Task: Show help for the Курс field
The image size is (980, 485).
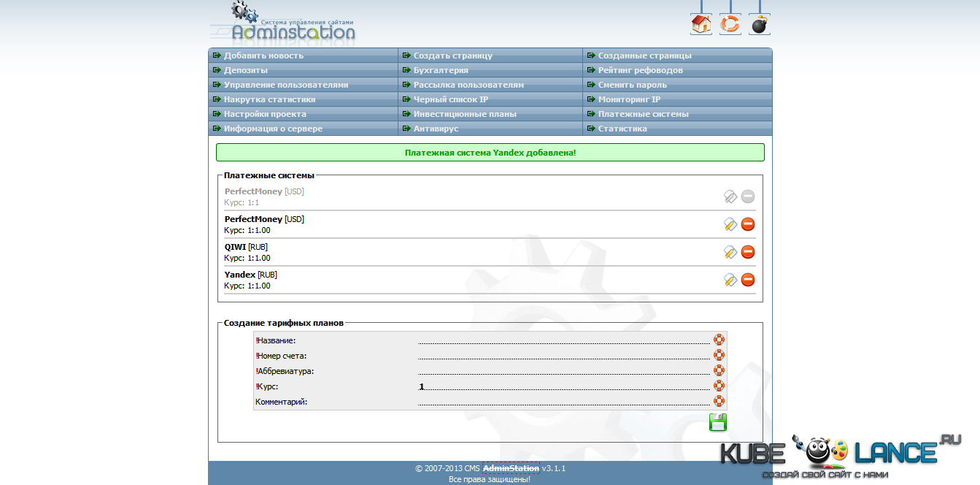Action: (719, 386)
